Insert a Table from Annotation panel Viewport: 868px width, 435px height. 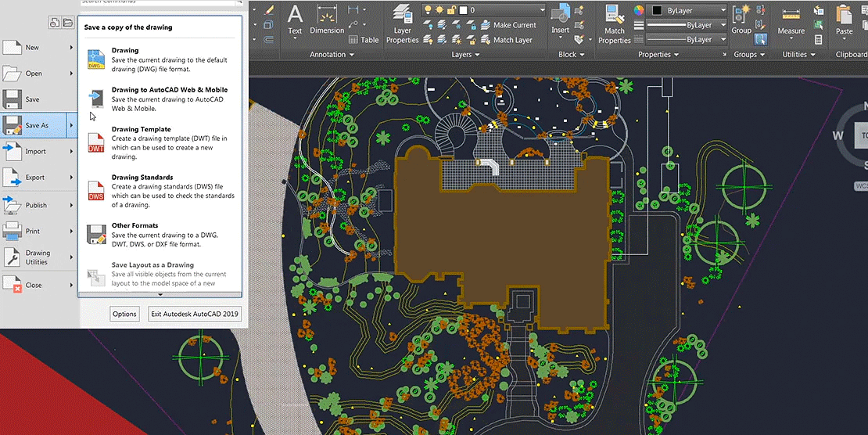click(364, 40)
